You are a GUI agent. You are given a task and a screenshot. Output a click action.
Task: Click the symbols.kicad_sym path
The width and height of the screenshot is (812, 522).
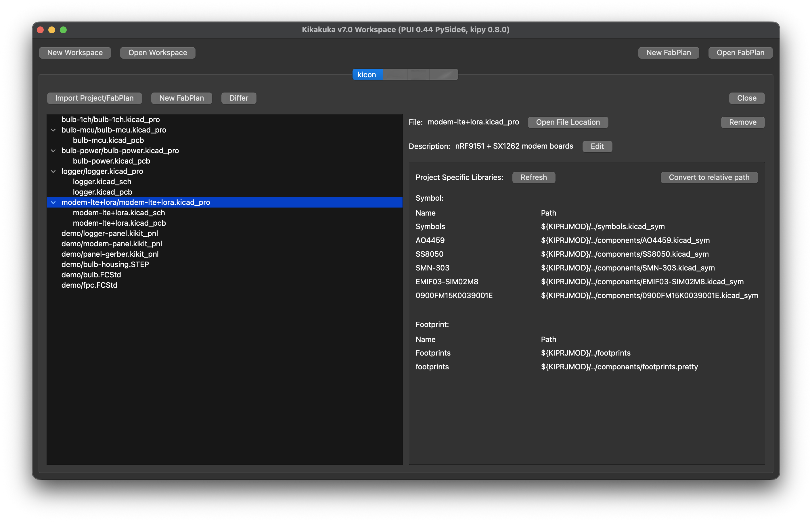(x=603, y=227)
